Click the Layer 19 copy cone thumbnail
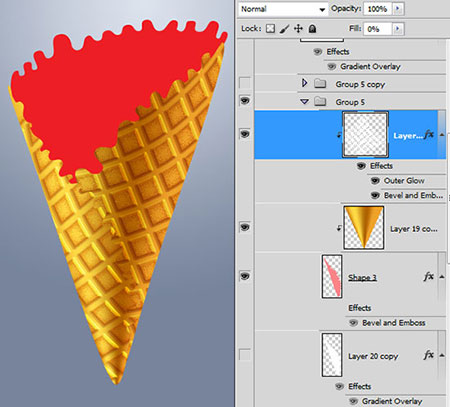Viewport: 450px width, 407px height. pyautogui.click(x=364, y=227)
